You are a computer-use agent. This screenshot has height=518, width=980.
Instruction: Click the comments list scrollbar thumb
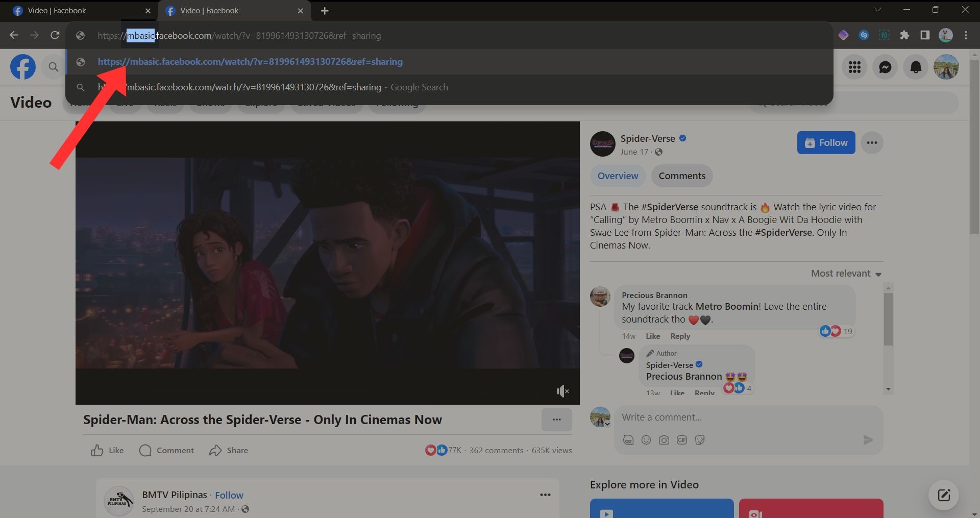click(x=888, y=319)
